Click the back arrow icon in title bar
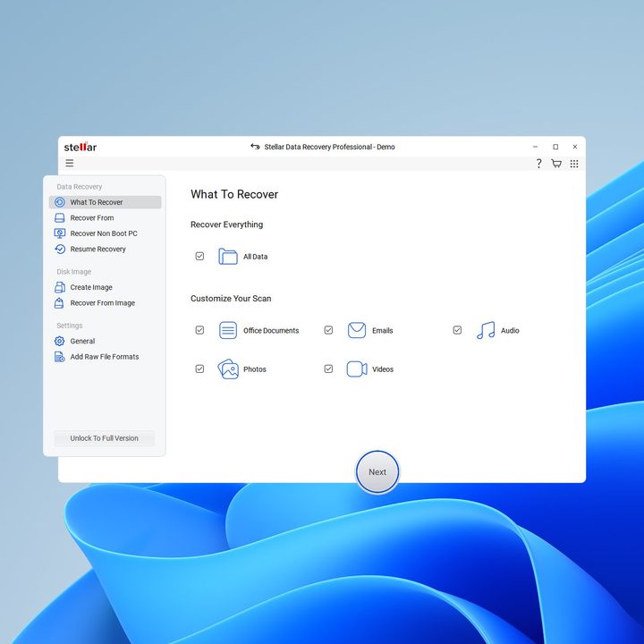The width and height of the screenshot is (644, 644). pos(255,147)
